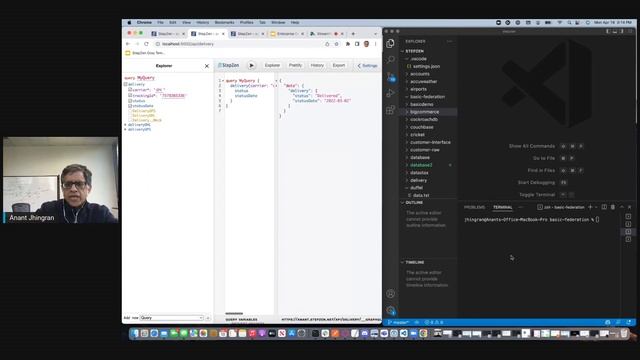Toggle the carrier argument checkbox
The image size is (640, 360).
click(130, 89)
